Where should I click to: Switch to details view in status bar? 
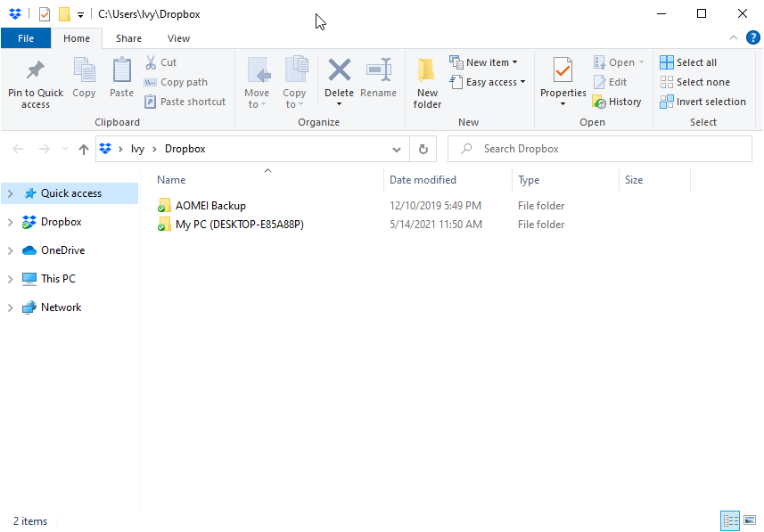730,520
